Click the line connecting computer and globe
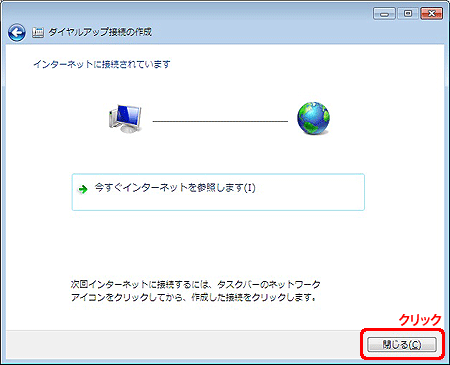Screen dimensions: 450x365 [x=220, y=121]
